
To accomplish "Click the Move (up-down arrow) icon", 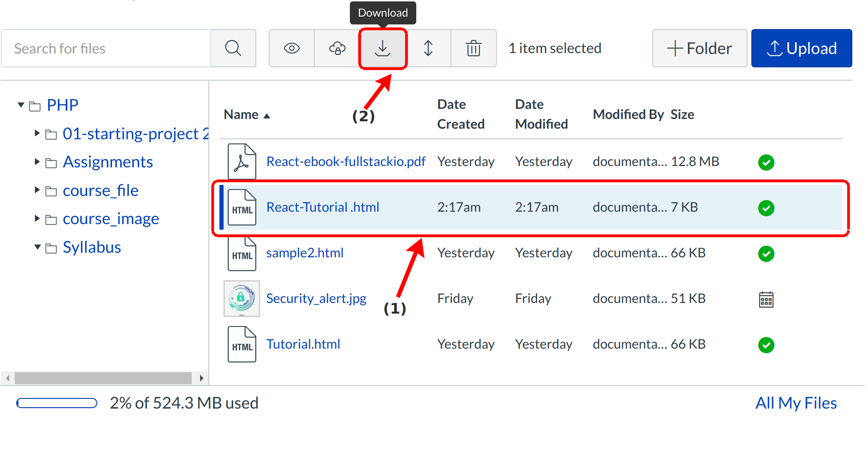I will (x=428, y=48).
